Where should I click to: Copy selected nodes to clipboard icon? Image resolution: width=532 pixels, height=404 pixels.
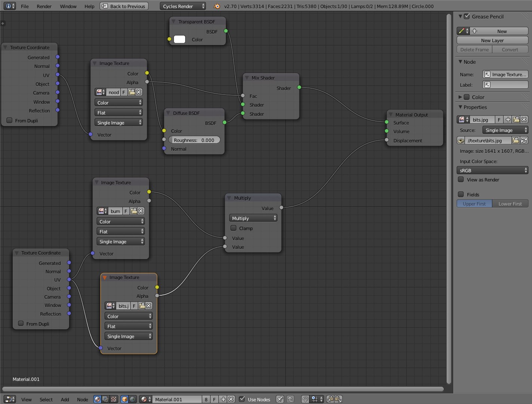click(x=330, y=399)
